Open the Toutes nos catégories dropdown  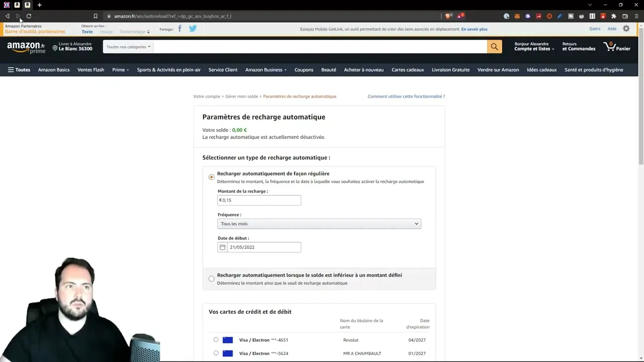pos(127,46)
